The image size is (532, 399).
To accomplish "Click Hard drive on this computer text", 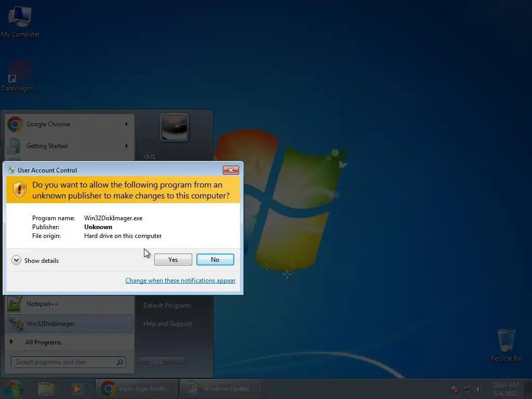I will click(x=123, y=236).
